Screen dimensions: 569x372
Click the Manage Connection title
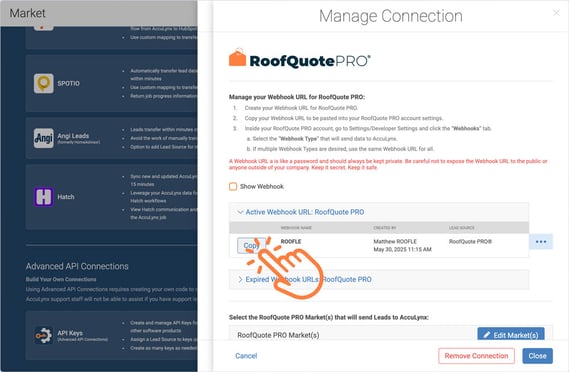point(391,16)
